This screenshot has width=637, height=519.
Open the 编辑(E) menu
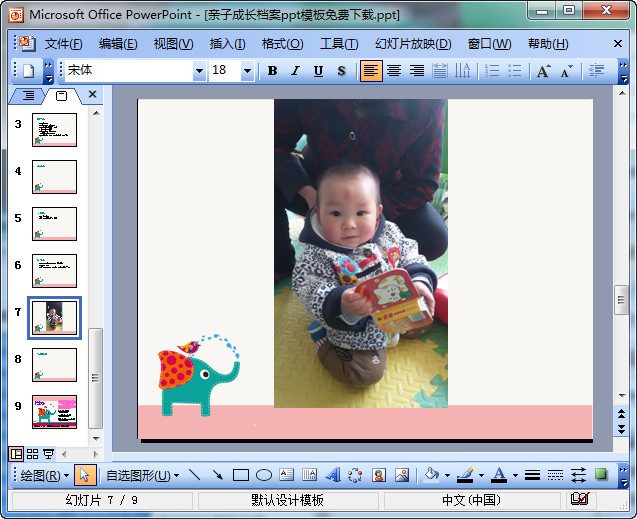118,43
